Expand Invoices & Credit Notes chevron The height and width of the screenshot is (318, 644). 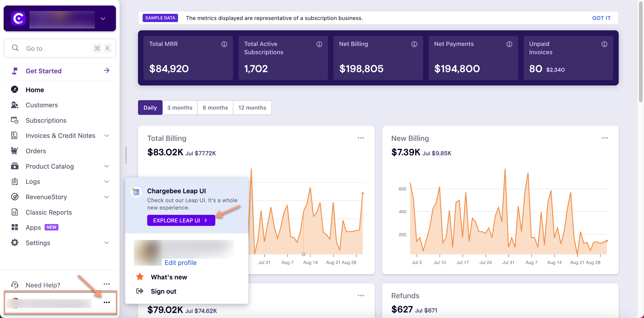point(107,136)
